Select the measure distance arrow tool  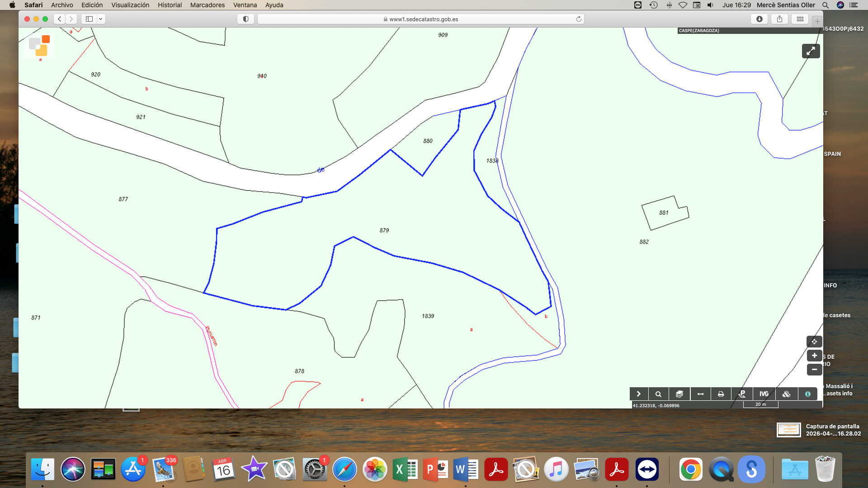[700, 394]
